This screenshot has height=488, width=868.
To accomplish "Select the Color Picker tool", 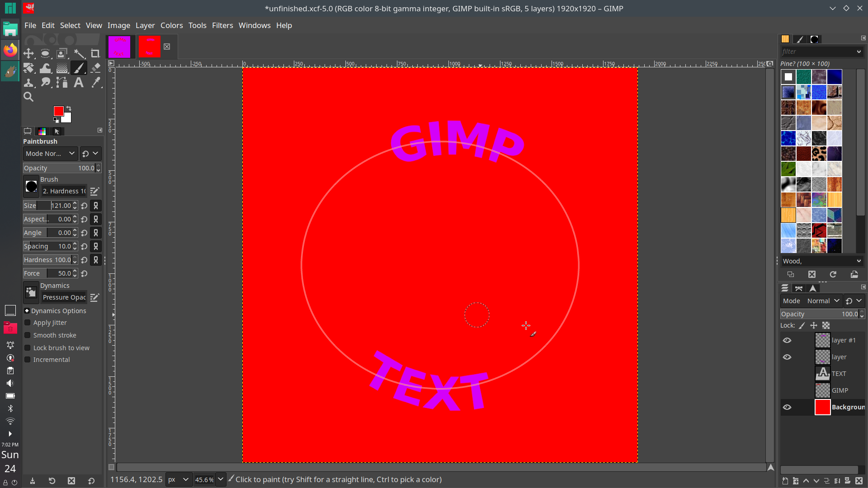I will [x=95, y=82].
